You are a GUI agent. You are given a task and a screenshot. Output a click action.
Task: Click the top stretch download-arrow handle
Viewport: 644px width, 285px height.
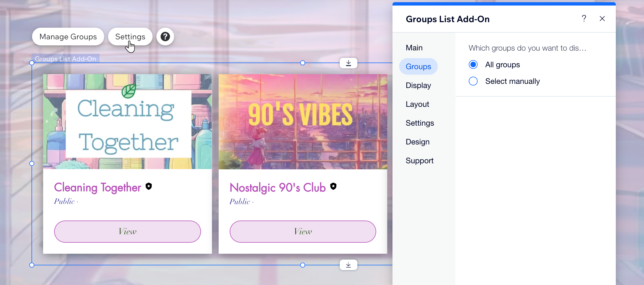coord(348,63)
